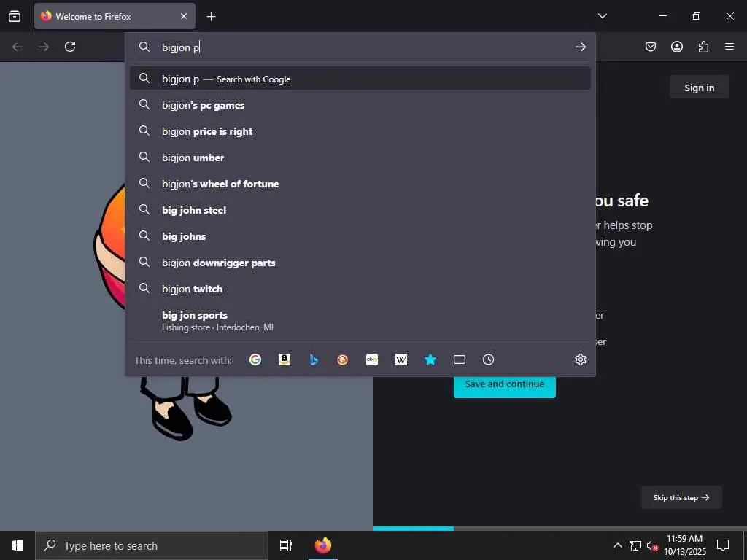The image size is (747, 560).
Task: Click the Windows taskbar search box
Action: click(152, 545)
